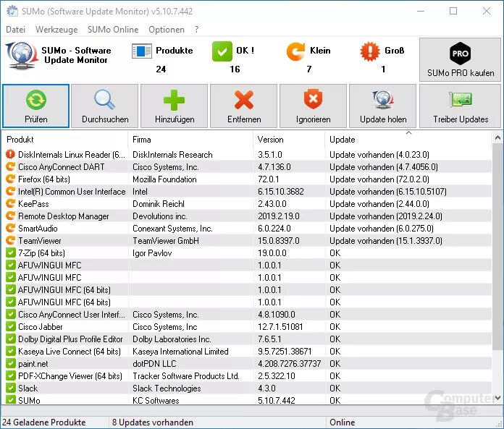Click the Produkte list icon
Screen dimensions: 504x429
142,51
